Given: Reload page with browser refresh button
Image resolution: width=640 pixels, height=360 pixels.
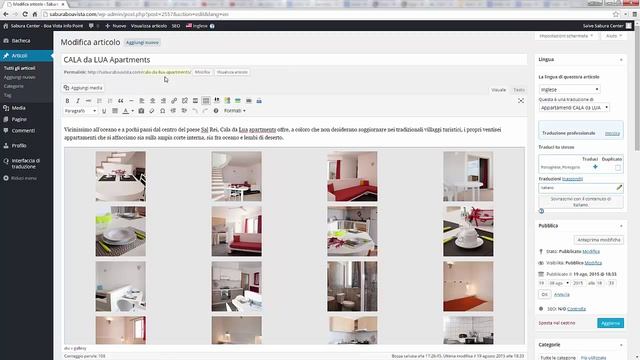Looking at the screenshot, I should pos(25,14).
